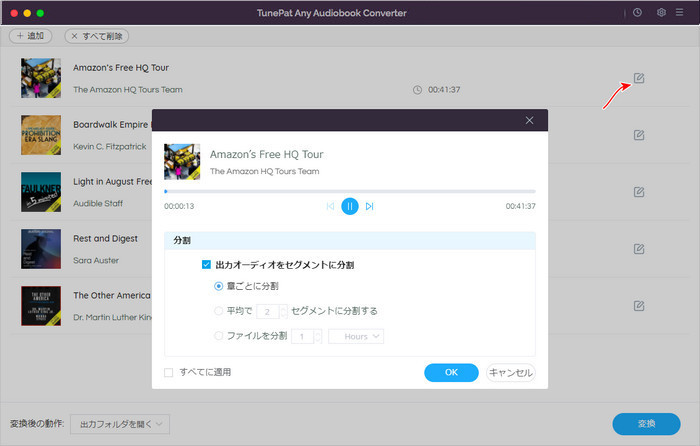Click title Amazon's Free HQ Tour in list
Viewport: 700px width, 446px height.
pyautogui.click(x=121, y=67)
